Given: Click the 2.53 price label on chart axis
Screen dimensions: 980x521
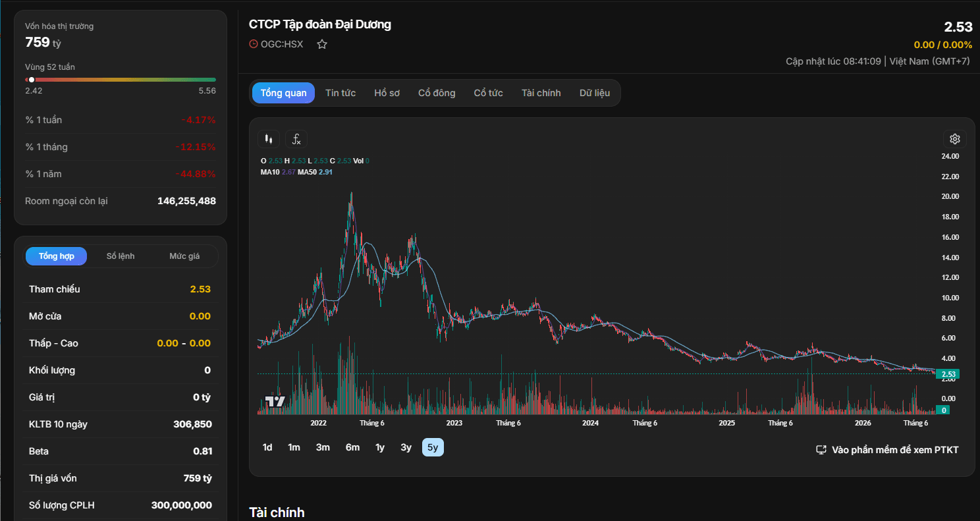Looking at the screenshot, I should [949, 374].
